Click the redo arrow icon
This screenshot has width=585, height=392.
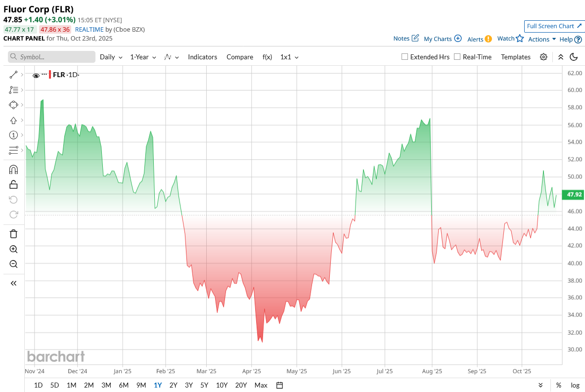click(x=13, y=215)
